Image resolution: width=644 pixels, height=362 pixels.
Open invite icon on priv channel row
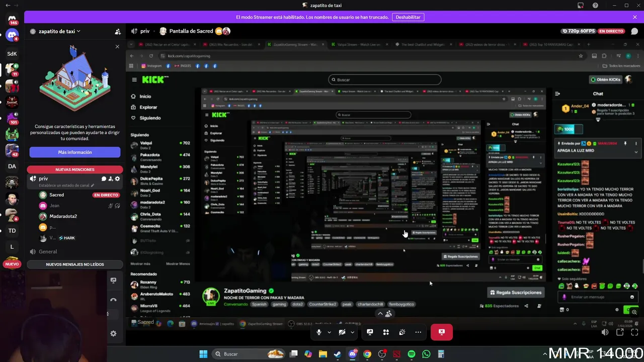pos(111,178)
